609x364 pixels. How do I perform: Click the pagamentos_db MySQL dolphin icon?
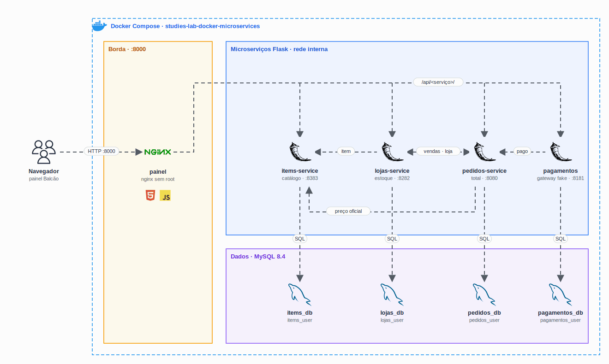pos(561,294)
